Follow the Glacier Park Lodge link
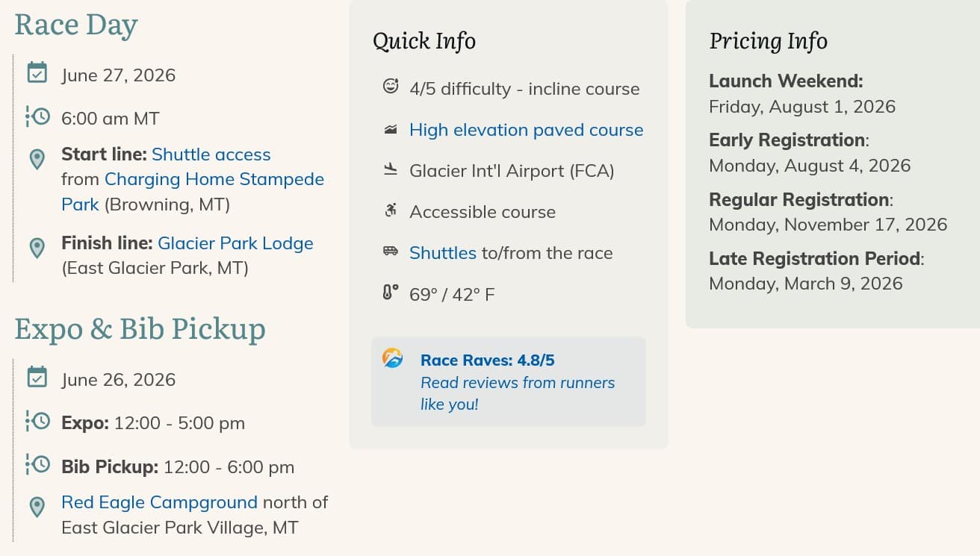Screen dimensions: 980x556 (235, 243)
